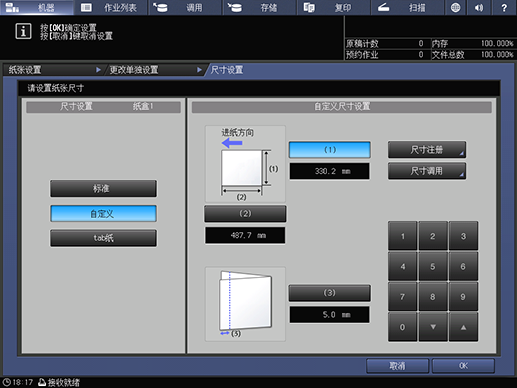Image resolution: width=517 pixels, height=388 pixels.
Task: Go back to 纸张设置 breadcrumb
Action: [x=53, y=70]
